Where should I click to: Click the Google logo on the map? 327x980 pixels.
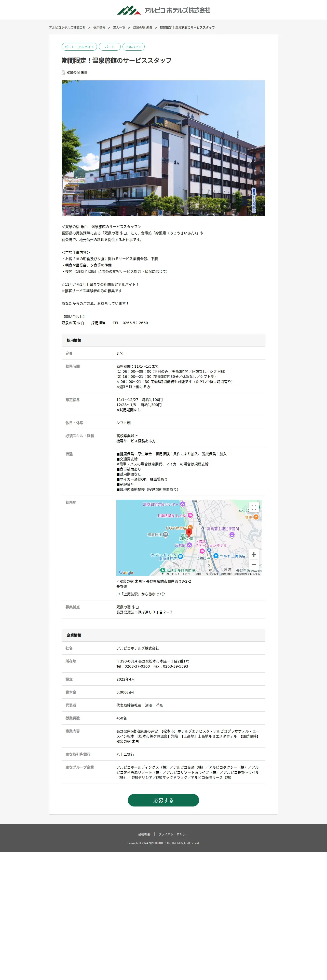point(126,572)
